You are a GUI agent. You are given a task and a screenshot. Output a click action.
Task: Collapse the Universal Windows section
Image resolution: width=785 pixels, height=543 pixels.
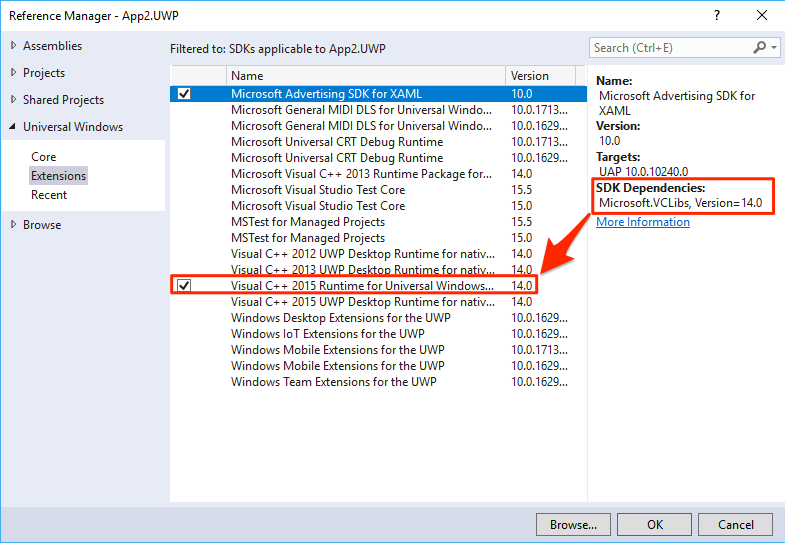tap(13, 127)
